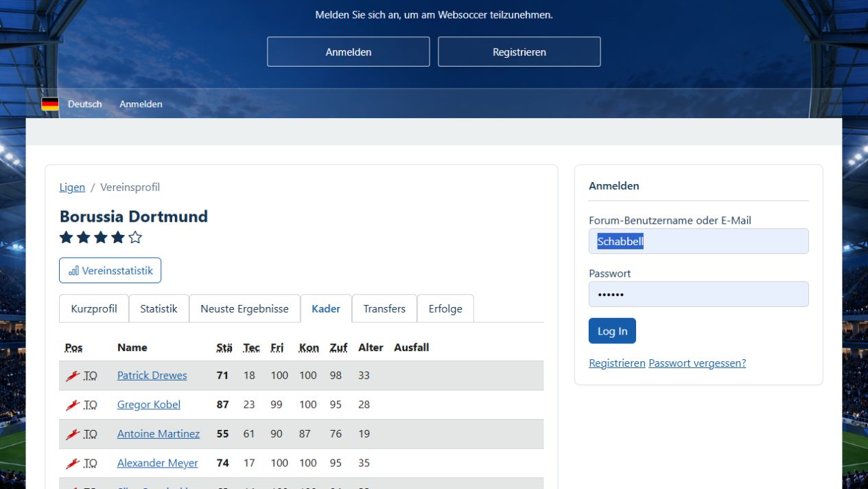
Task: Follow the Registrieren link below Log In
Action: point(617,363)
